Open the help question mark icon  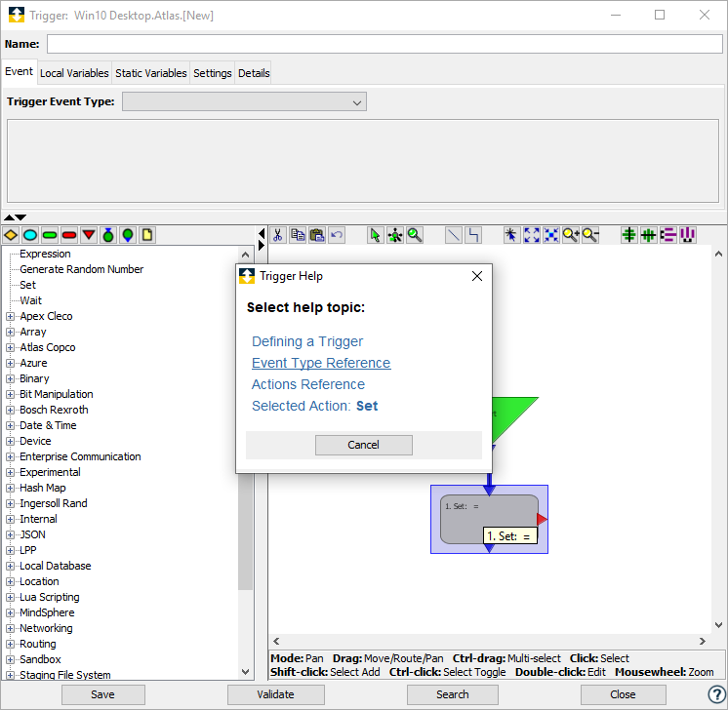point(716,694)
